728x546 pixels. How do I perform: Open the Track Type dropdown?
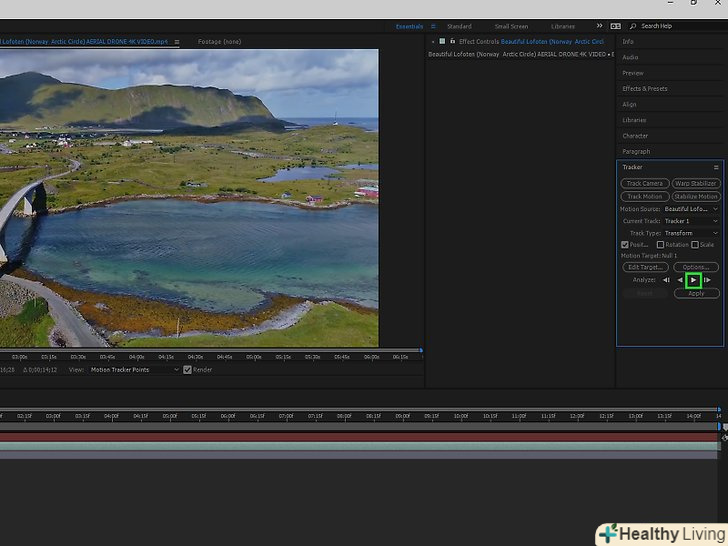pyautogui.click(x=691, y=233)
